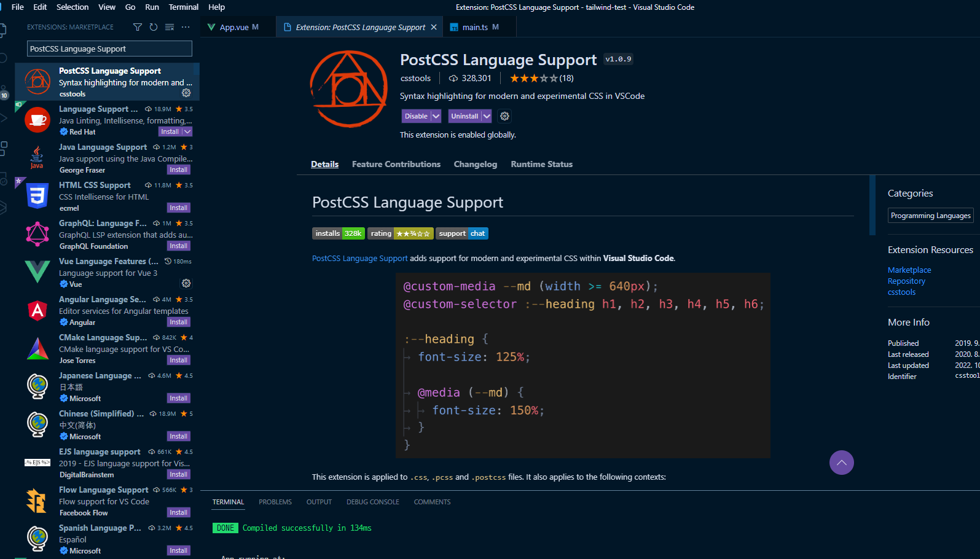The height and width of the screenshot is (559, 980).
Task: Select HTML CSS Support extension icon
Action: (37, 196)
